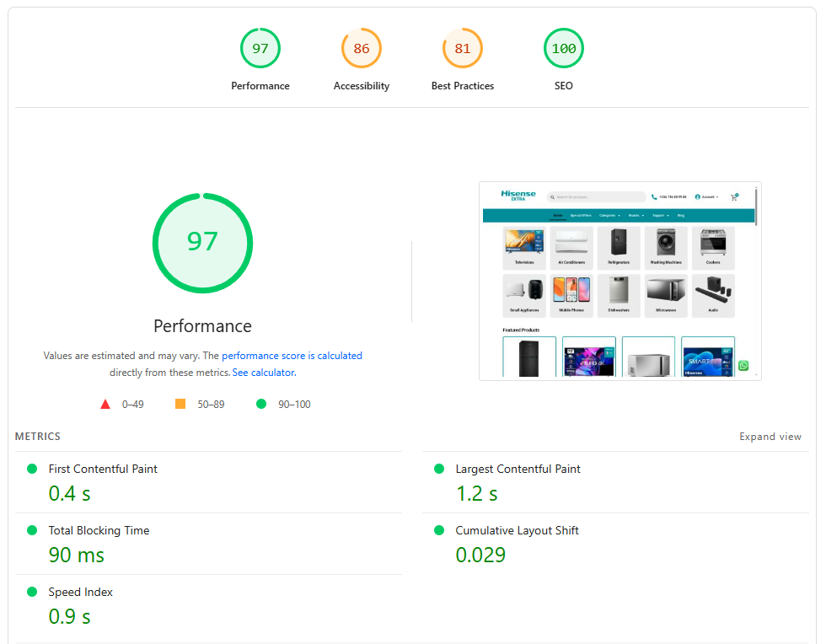Click the orange square 50–89 legend icon

click(x=180, y=405)
